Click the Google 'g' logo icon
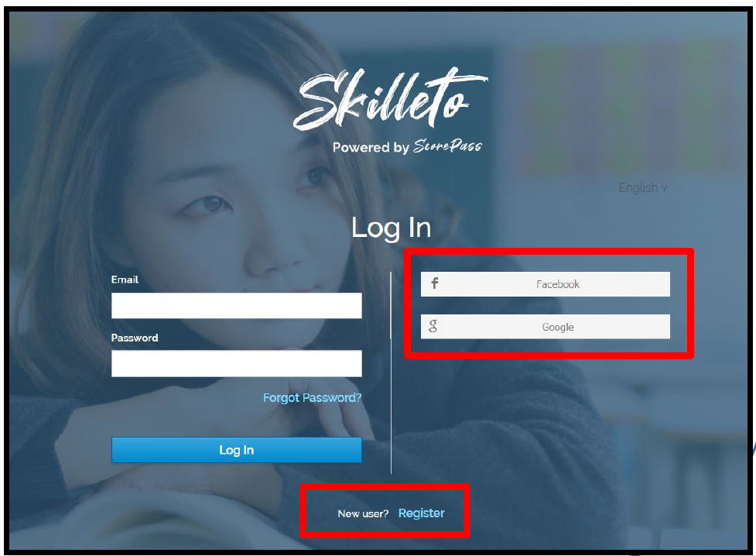 click(x=433, y=326)
